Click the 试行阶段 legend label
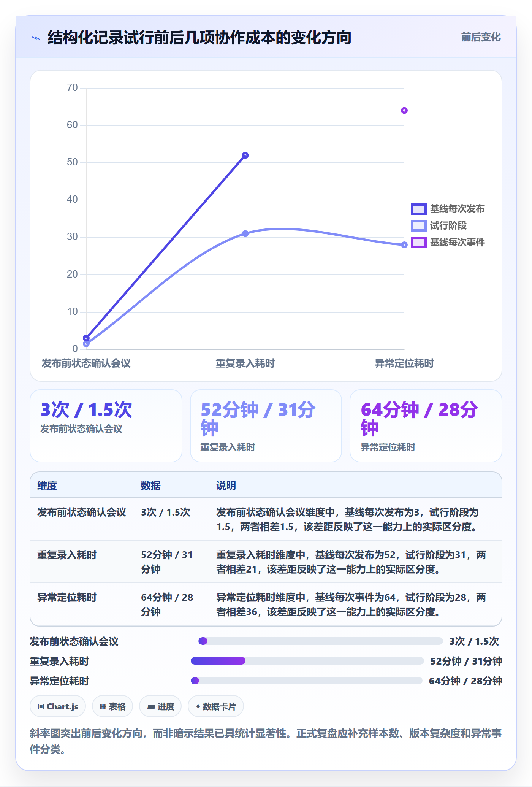The image size is (532, 787). (x=448, y=226)
